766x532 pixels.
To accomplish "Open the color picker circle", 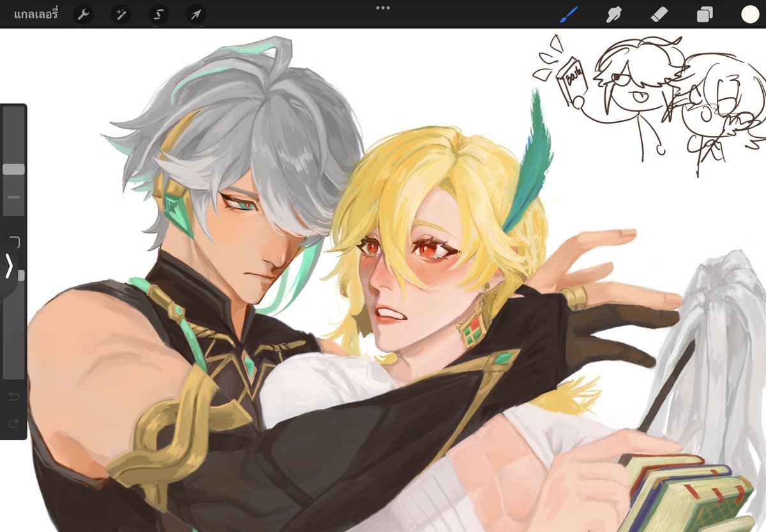I will [x=750, y=14].
